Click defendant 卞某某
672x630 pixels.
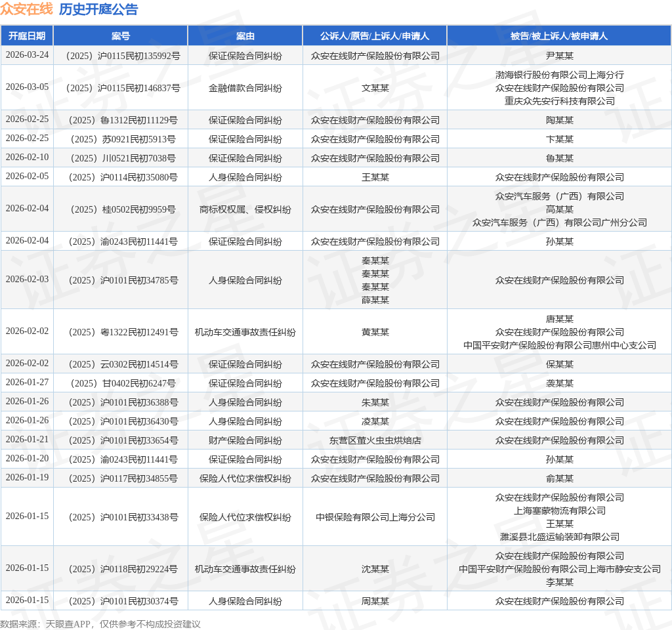(x=559, y=139)
